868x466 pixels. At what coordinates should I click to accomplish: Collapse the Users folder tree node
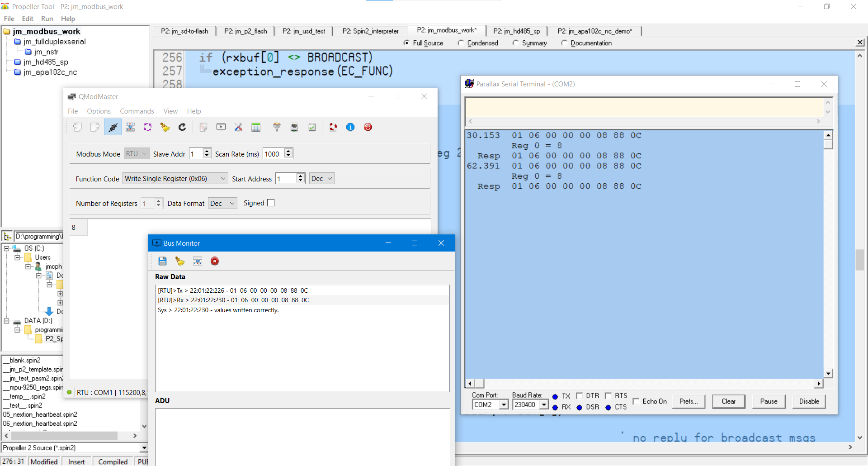(17, 257)
